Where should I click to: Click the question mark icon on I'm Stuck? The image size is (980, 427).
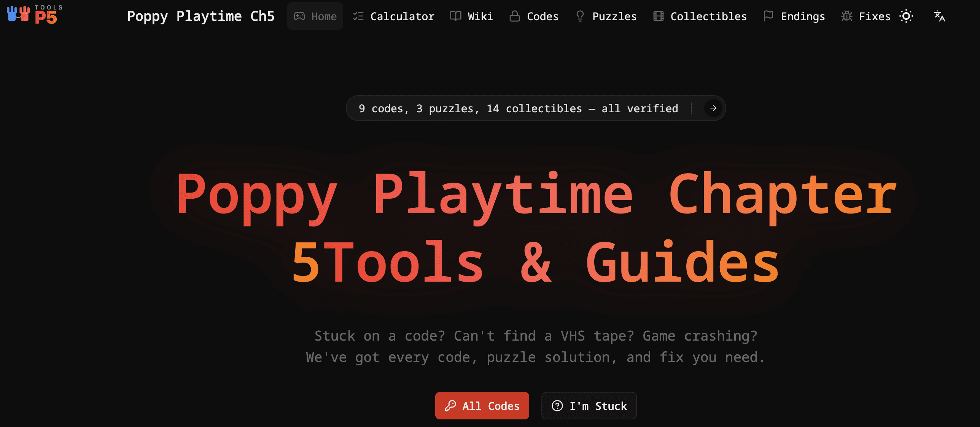tap(557, 406)
